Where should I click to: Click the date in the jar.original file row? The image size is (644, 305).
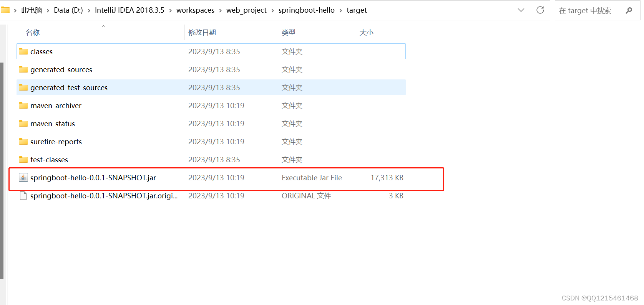click(216, 196)
